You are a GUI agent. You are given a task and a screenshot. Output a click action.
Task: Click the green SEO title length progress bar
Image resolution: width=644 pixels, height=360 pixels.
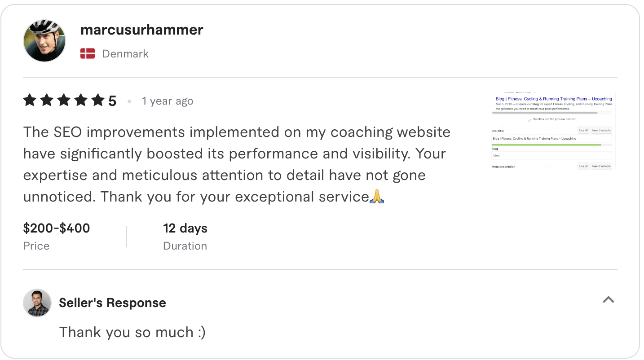tap(547, 145)
